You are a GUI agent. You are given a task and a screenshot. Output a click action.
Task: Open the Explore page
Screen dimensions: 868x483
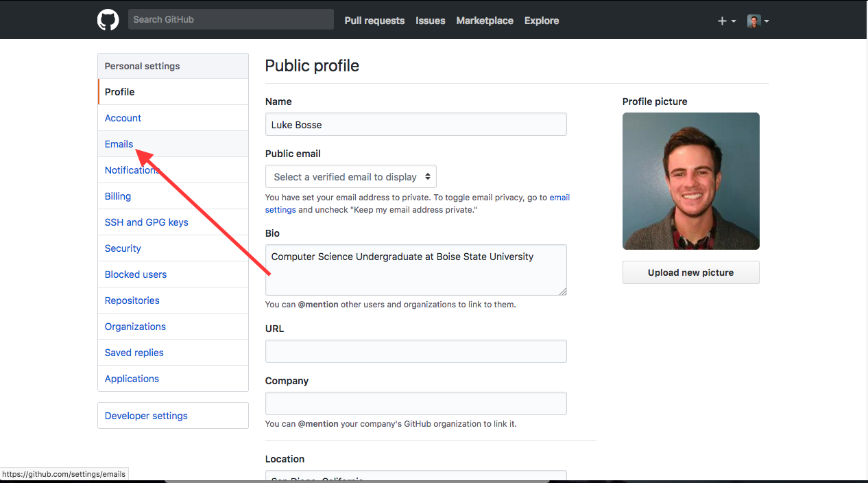[542, 21]
